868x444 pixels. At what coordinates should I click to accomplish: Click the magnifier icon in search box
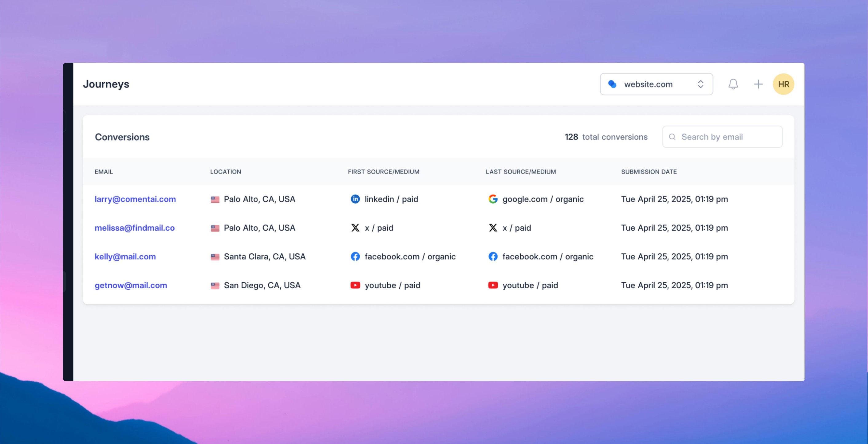point(672,137)
